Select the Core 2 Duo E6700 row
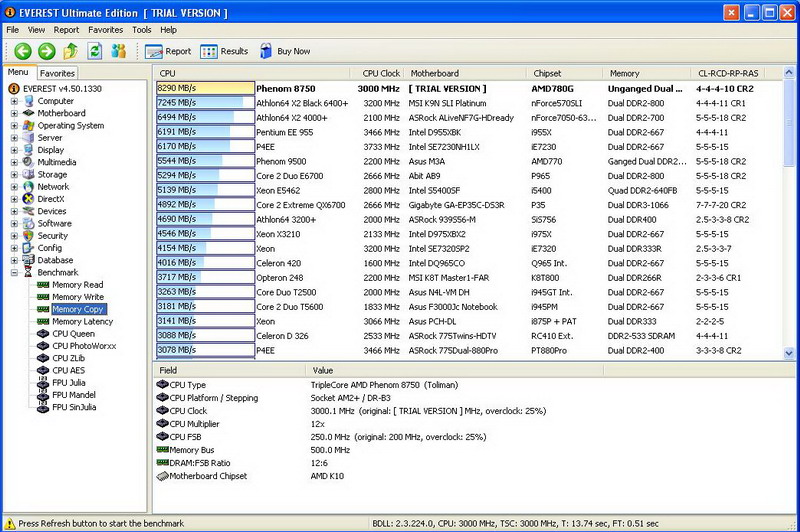The image size is (800, 532). [468, 176]
